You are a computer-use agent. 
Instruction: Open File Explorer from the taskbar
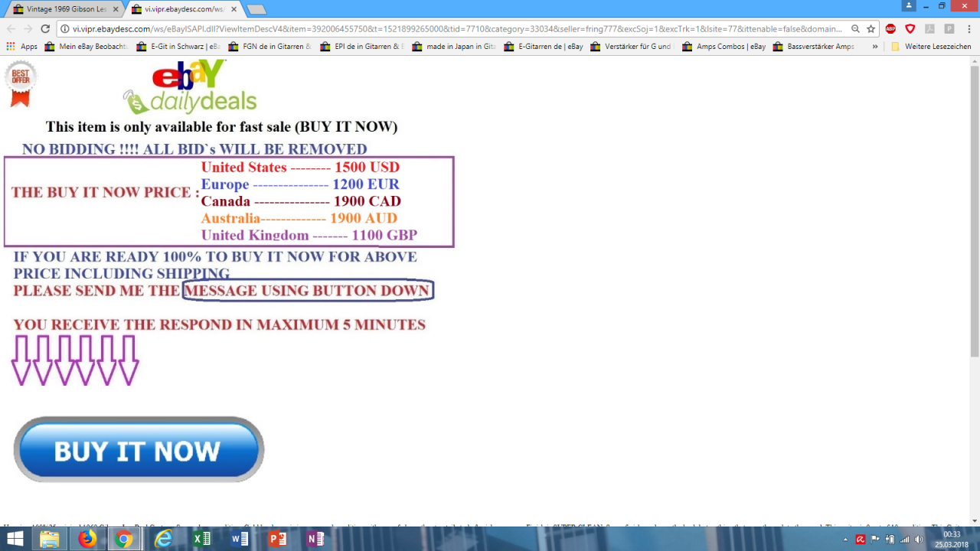(x=49, y=539)
